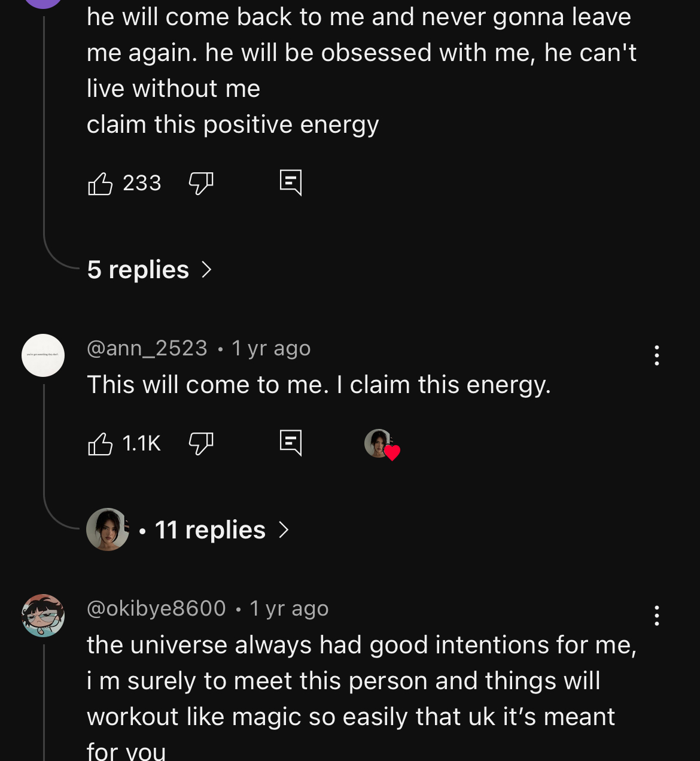Screen dimensions: 700x761
Task: Open the @ann_2523 channel via username
Action: coord(147,348)
